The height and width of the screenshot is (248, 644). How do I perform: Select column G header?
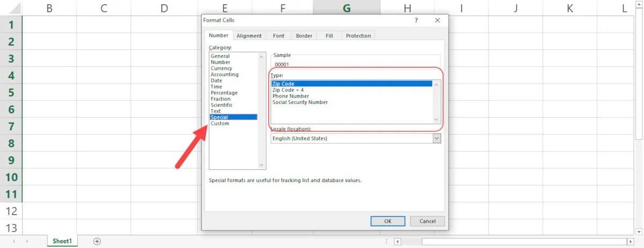347,8
